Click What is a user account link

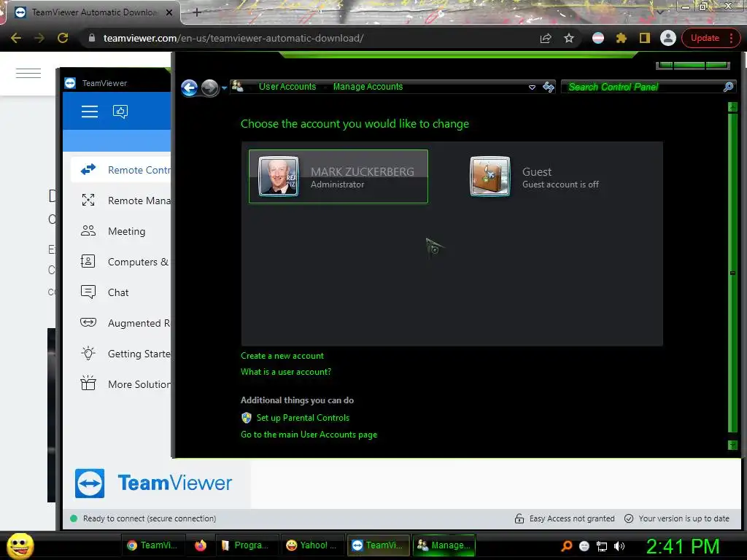pyautogui.click(x=286, y=372)
